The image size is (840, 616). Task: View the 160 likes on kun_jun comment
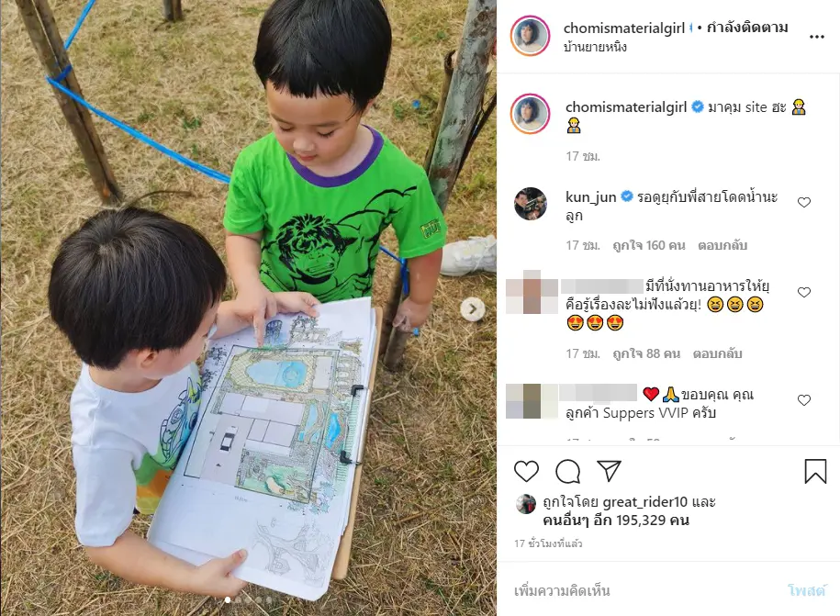tap(649, 245)
